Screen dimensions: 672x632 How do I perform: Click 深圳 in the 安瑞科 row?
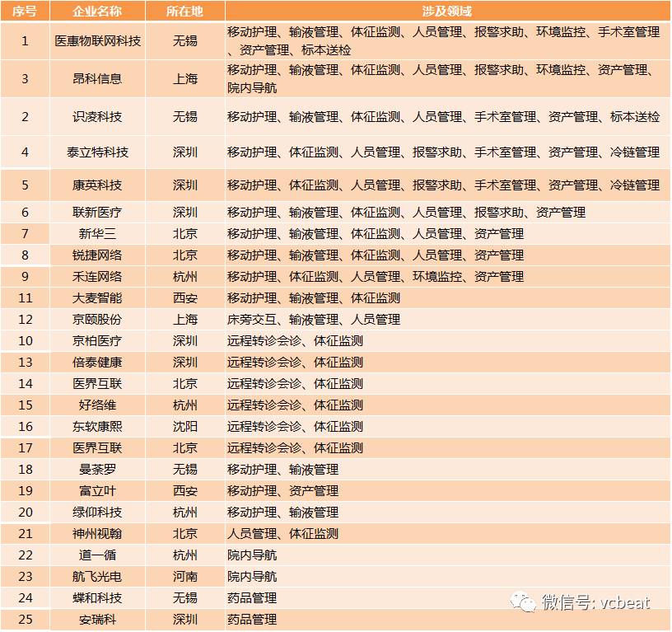(x=184, y=619)
